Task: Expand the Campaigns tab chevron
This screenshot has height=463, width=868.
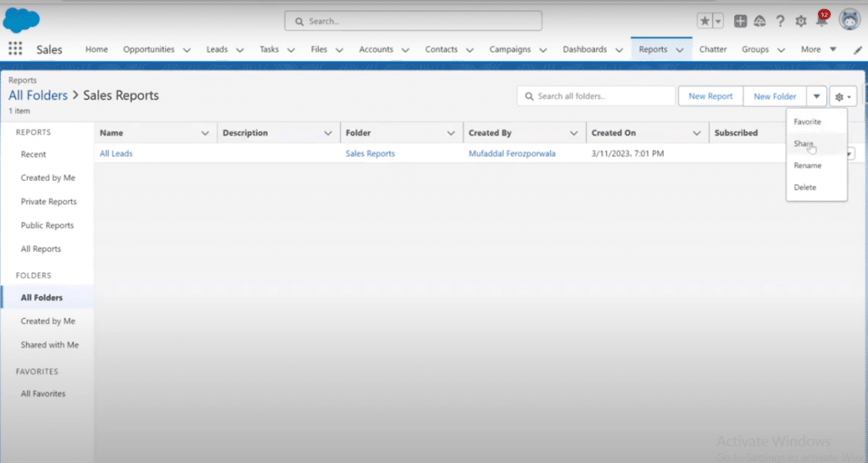Action: click(x=543, y=50)
